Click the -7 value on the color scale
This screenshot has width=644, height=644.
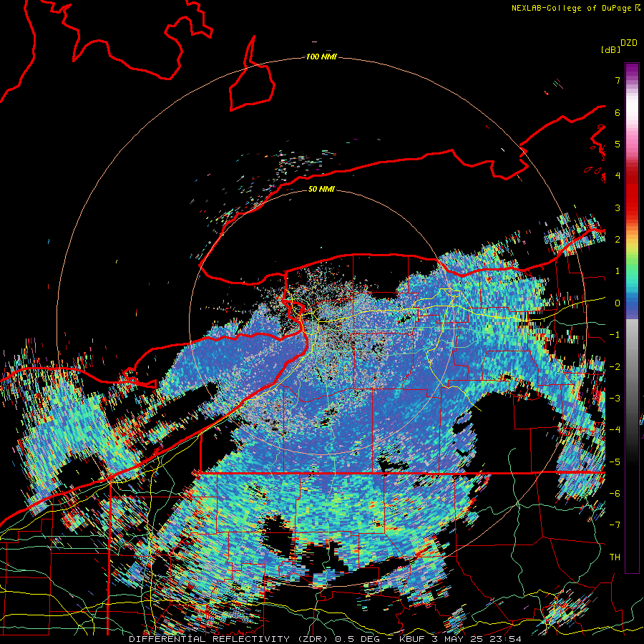615,525
